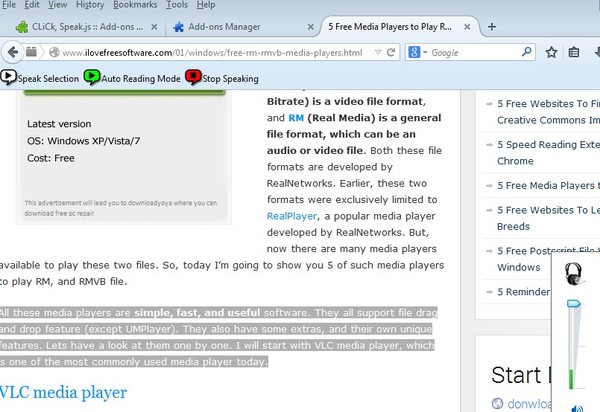The height and width of the screenshot is (412, 600).
Task: Open a new tab with plus button
Action: (x=492, y=27)
